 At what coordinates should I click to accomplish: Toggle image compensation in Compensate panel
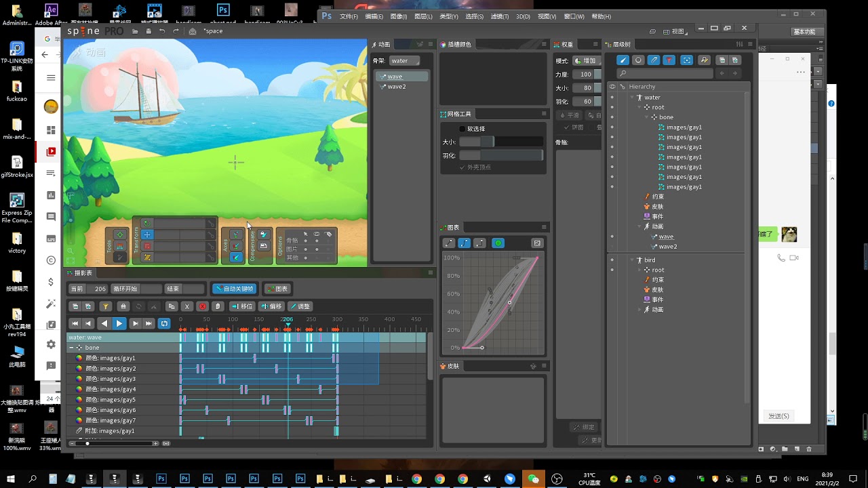pyautogui.click(x=264, y=246)
